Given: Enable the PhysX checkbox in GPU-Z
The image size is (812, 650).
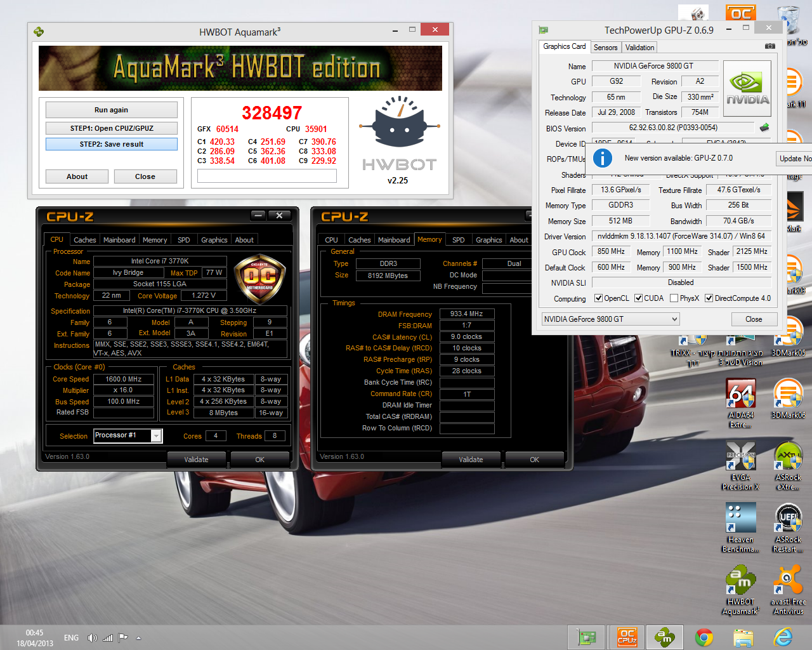Looking at the screenshot, I should [674, 298].
